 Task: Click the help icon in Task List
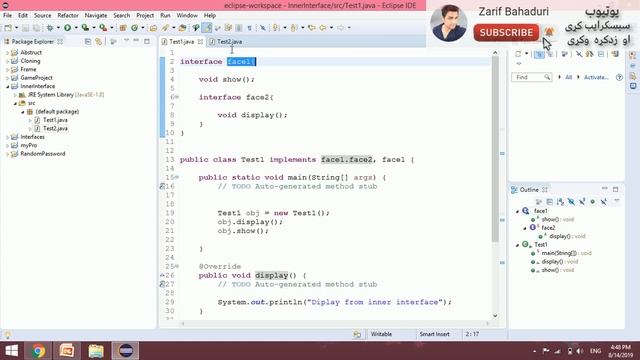(x=619, y=77)
